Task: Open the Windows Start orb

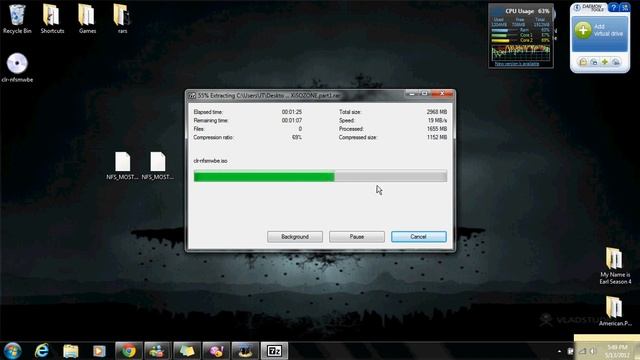Action: tap(13, 351)
